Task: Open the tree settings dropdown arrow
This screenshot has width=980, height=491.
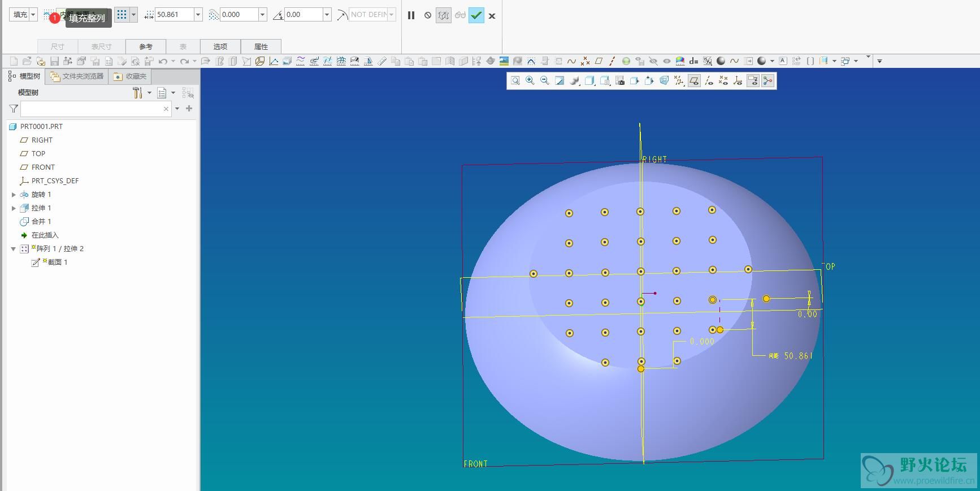Action: (x=149, y=93)
